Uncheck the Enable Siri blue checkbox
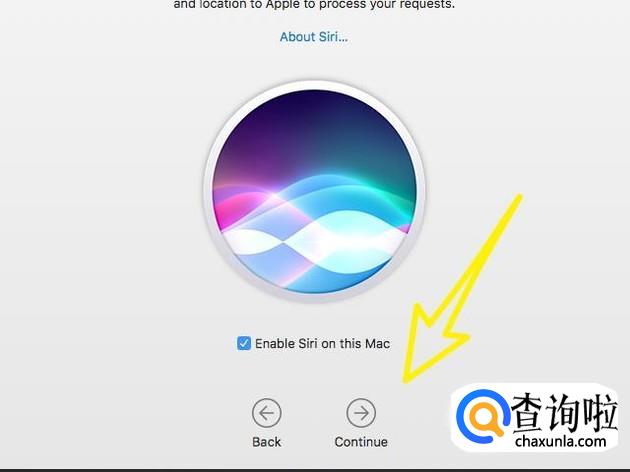Image resolution: width=630 pixels, height=472 pixels. [x=244, y=343]
